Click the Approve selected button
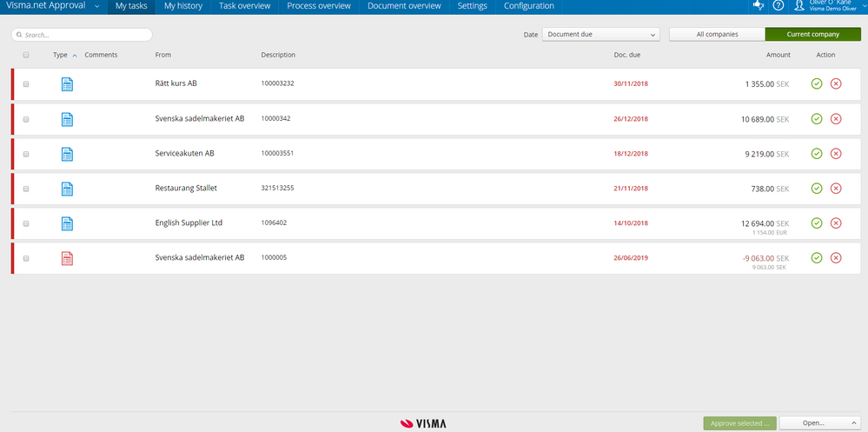This screenshot has width=868, height=432. click(740, 423)
